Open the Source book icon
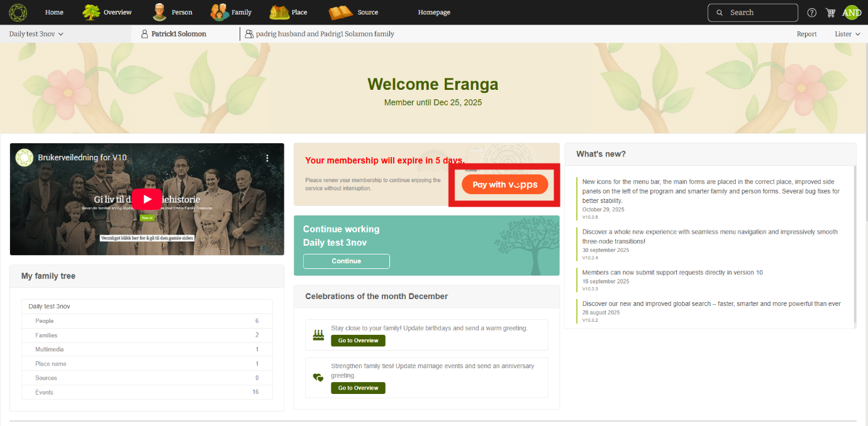The image size is (868, 426). (341, 13)
